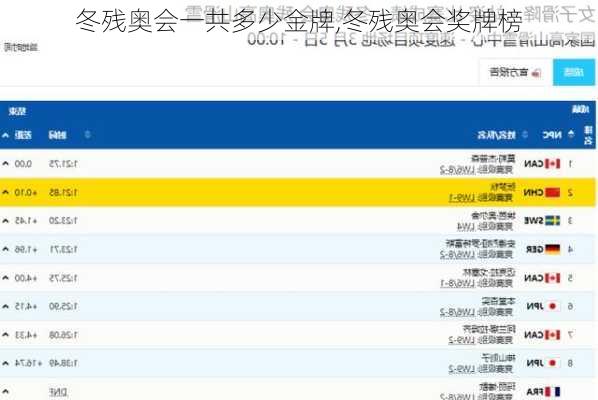This screenshot has width=598, height=400.
Task: Select the time value 1:23.20
Action: coord(63,220)
